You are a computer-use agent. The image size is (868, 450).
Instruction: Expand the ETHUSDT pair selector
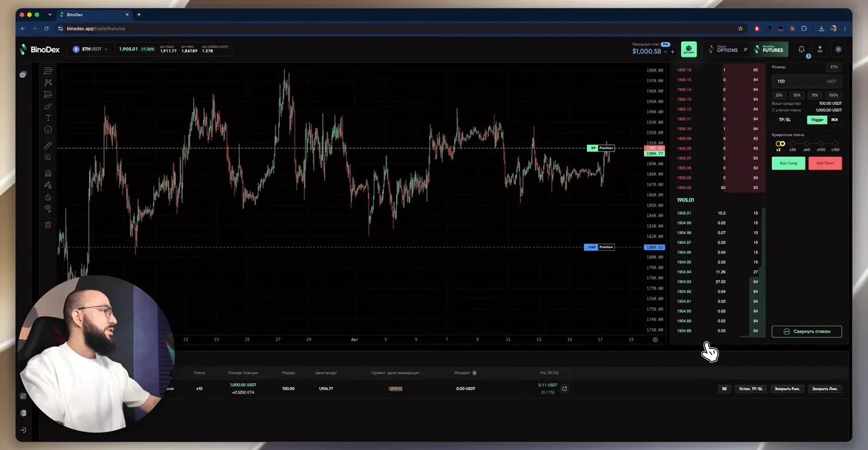[91, 49]
